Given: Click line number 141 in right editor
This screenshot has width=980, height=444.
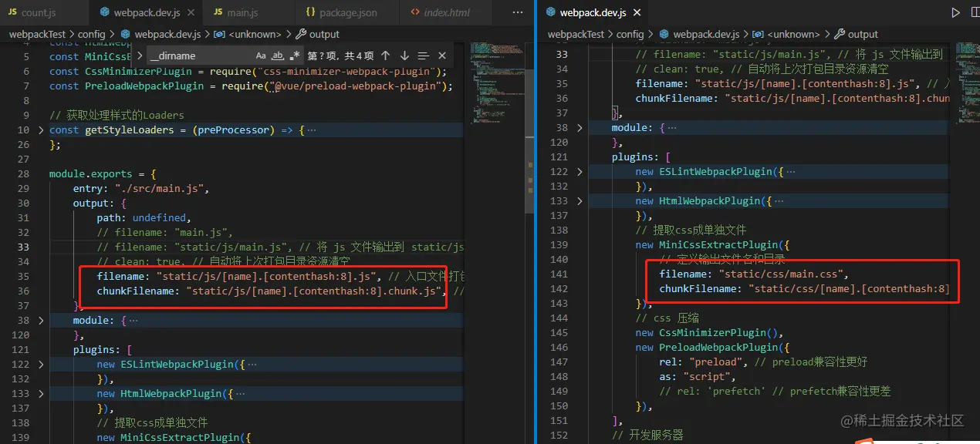Looking at the screenshot, I should pos(559,274).
